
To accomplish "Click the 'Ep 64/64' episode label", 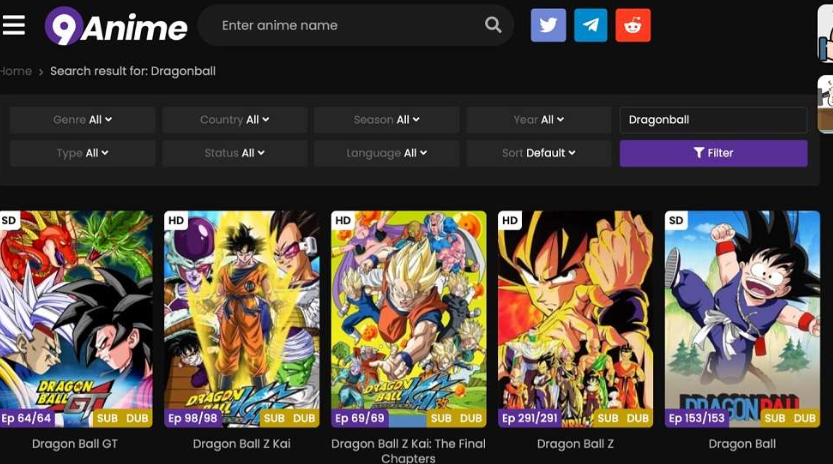I will pos(26,418).
